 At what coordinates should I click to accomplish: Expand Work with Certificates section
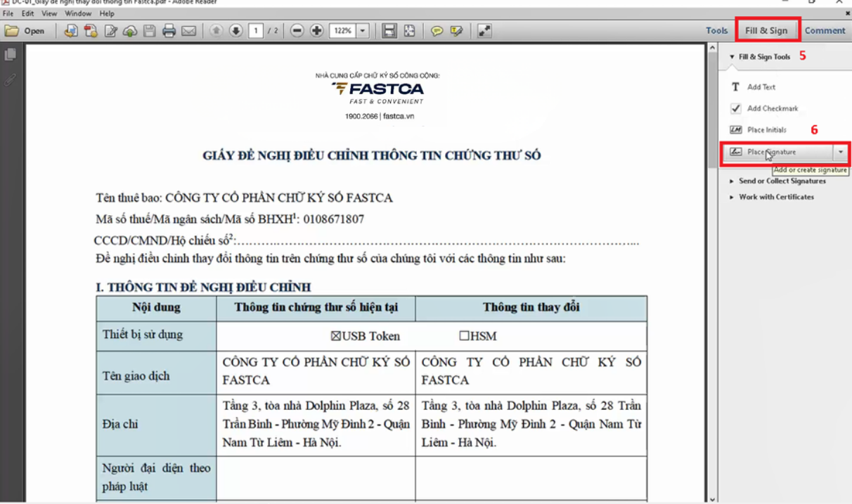tap(775, 197)
